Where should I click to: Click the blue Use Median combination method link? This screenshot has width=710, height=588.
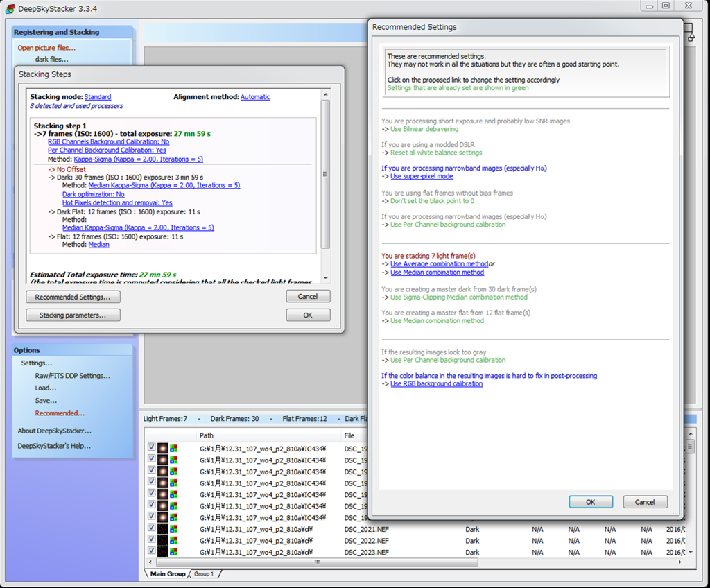(x=437, y=273)
